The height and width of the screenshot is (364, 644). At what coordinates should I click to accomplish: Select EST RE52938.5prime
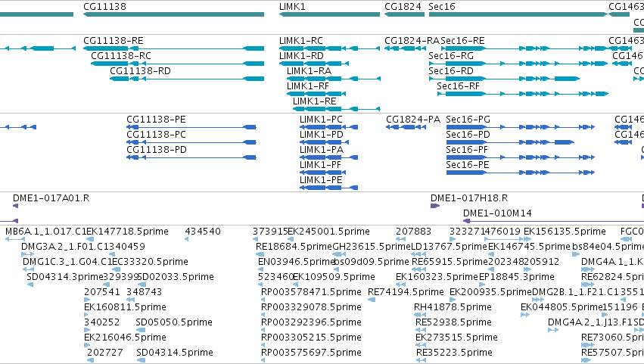(x=421, y=330)
